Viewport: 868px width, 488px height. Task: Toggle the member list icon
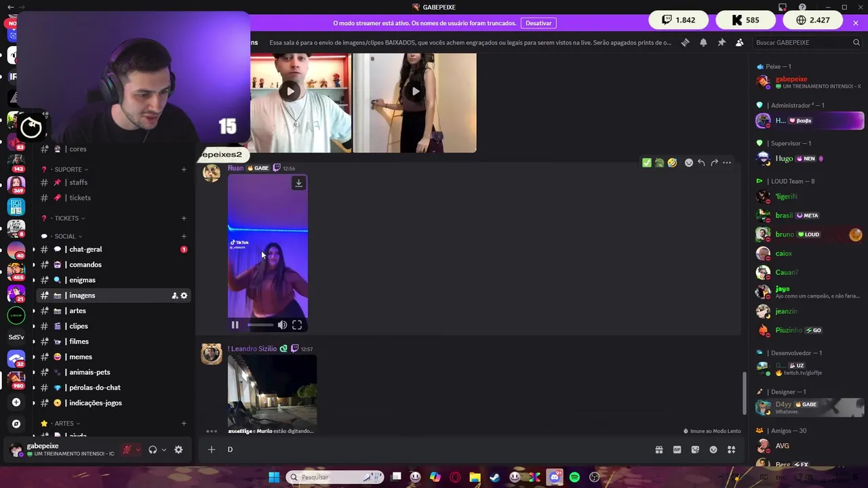(x=739, y=42)
